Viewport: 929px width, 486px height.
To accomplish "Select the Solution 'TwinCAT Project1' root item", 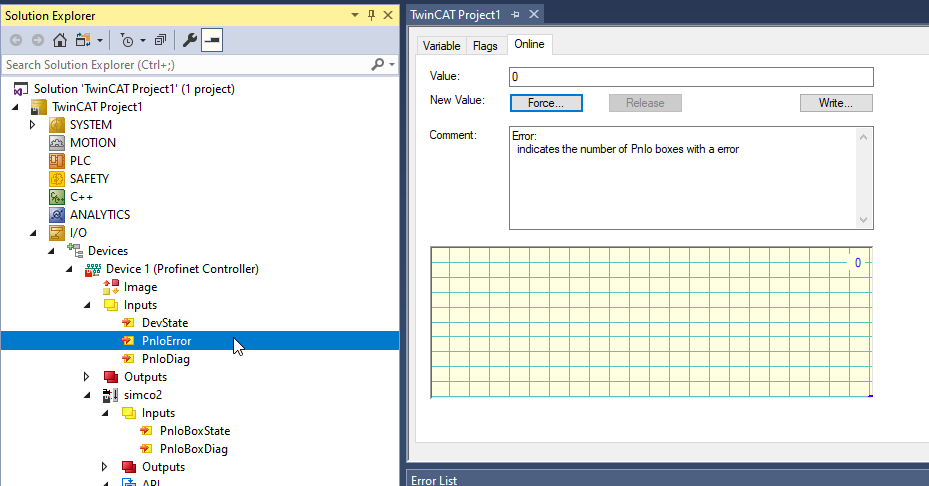I will [x=134, y=89].
